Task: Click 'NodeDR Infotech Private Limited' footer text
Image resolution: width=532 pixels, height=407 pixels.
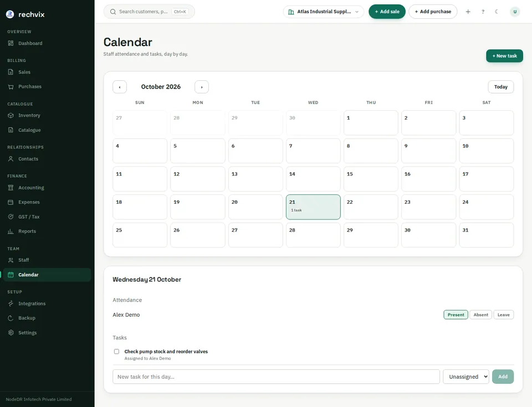Action: pos(39,399)
